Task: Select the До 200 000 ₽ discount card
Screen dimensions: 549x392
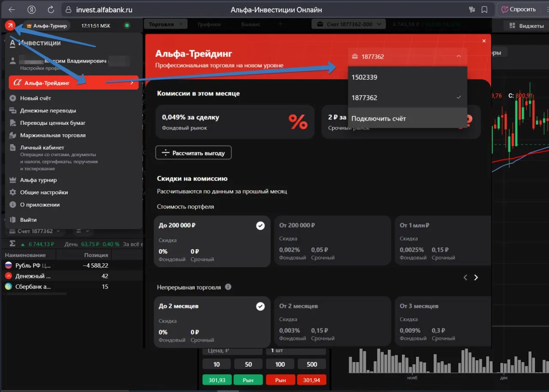Action: (212, 241)
